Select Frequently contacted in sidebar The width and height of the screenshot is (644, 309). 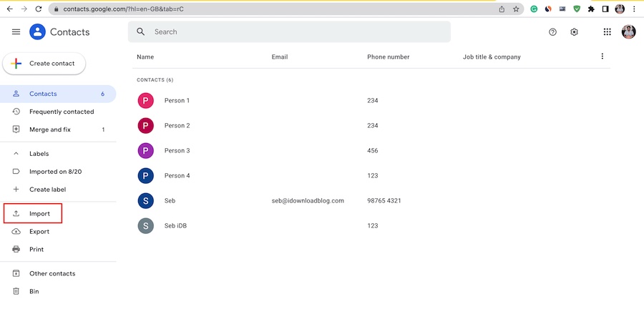[x=61, y=112]
